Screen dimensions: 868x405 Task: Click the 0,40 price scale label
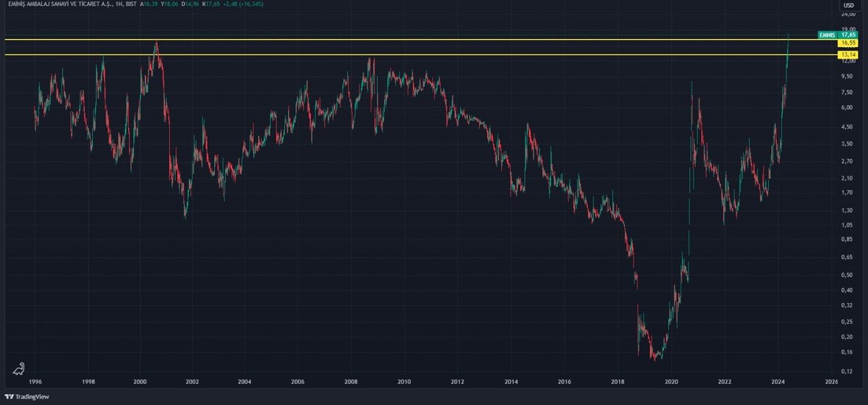(848, 290)
